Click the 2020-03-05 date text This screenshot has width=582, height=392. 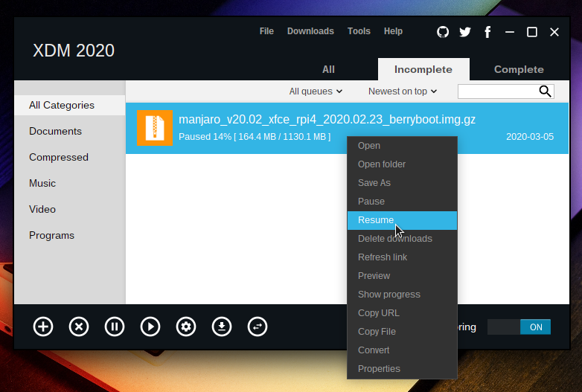point(530,137)
